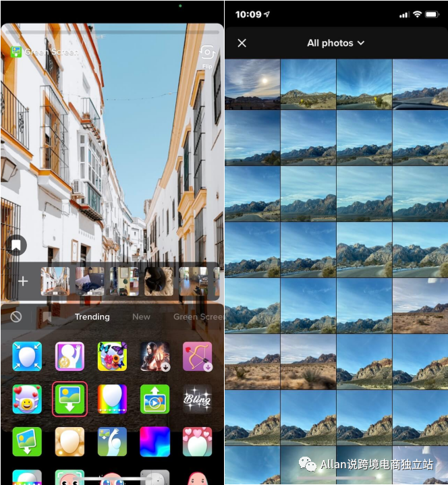Select the no-effect circle slash icon
The image size is (448, 485).
tap(16, 317)
